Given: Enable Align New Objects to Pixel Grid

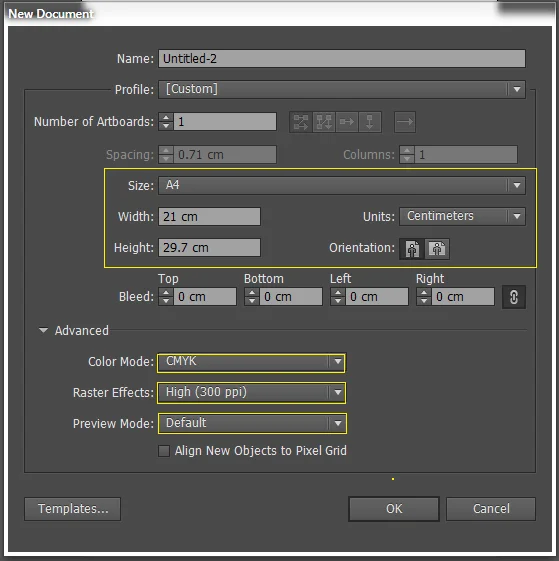Looking at the screenshot, I should (164, 451).
